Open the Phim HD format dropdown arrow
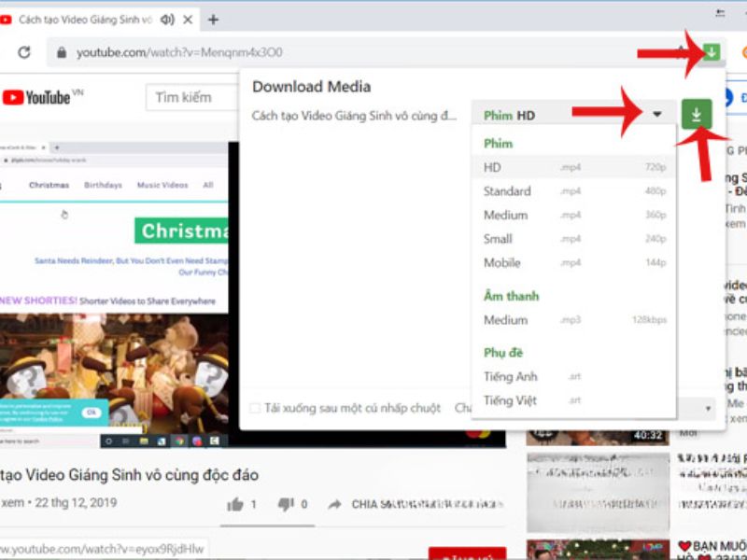The image size is (747, 560). (x=657, y=114)
